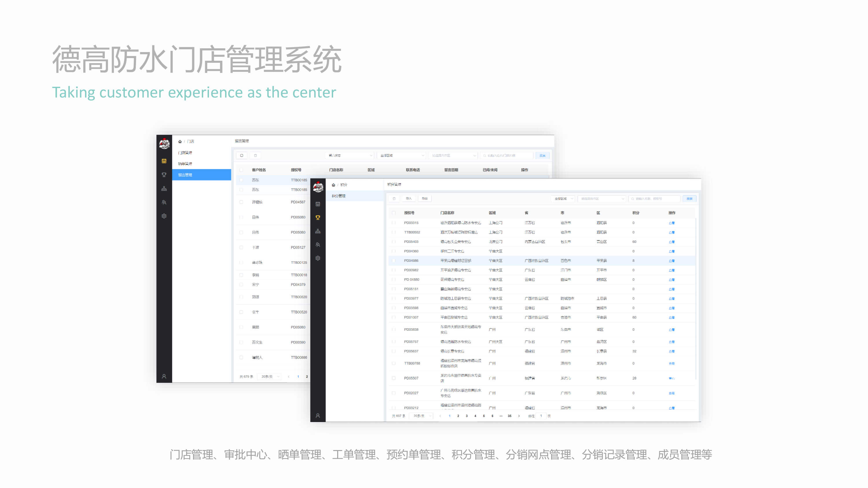Screen dimensions: 868x488
Task: Click the authorization number PD01007 cell
Action: (411, 317)
